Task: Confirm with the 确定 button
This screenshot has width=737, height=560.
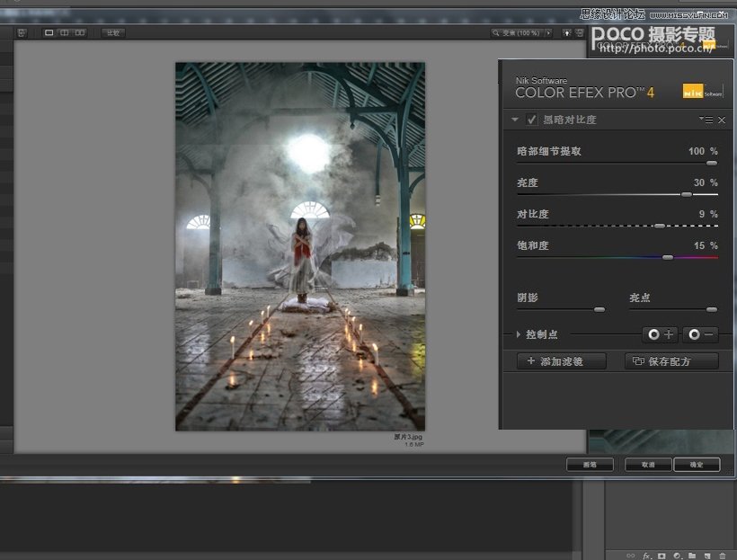Action: [697, 465]
